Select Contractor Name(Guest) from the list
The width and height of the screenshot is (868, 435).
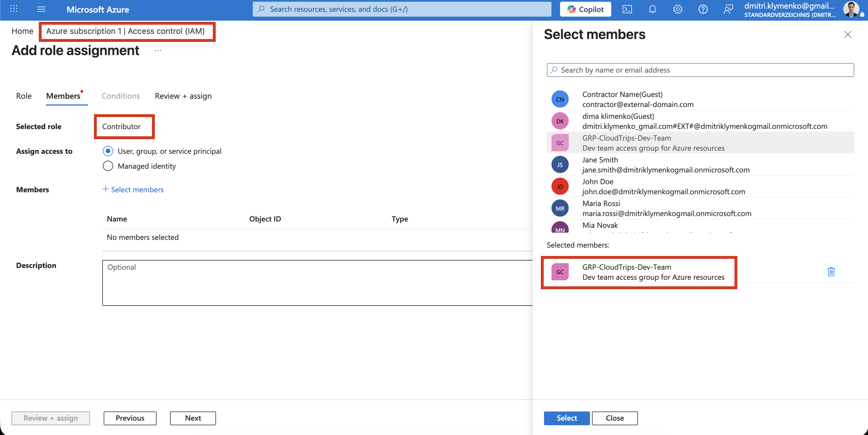click(700, 99)
